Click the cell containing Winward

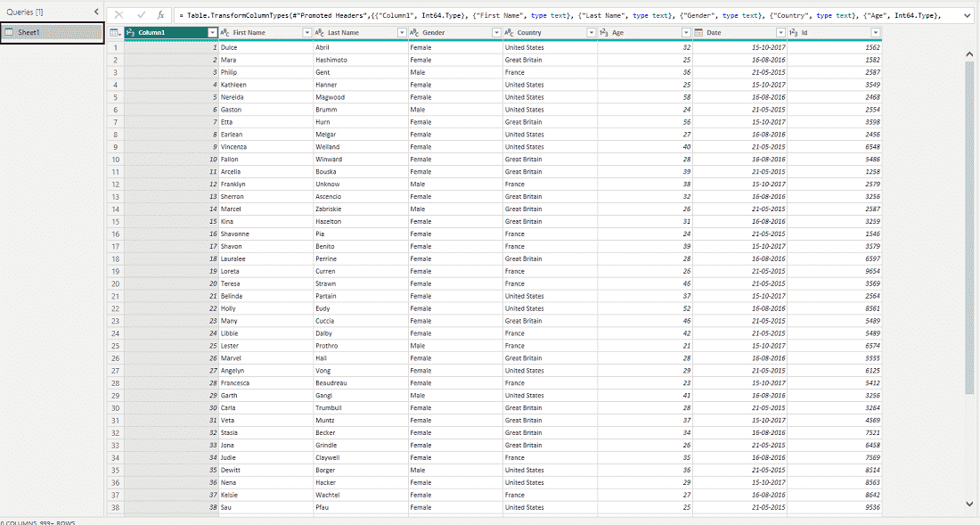pyautogui.click(x=361, y=160)
